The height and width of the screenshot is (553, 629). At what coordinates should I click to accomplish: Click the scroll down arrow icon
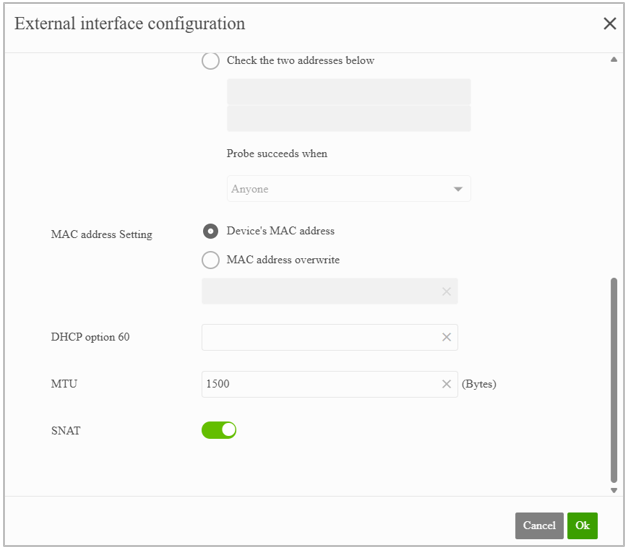(614, 490)
